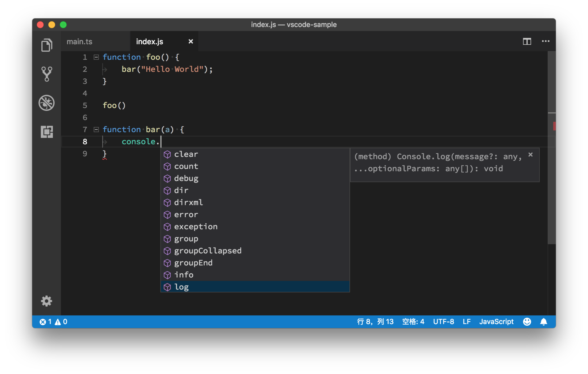Open the Source Control view
This screenshot has width=588, height=374.
point(47,74)
